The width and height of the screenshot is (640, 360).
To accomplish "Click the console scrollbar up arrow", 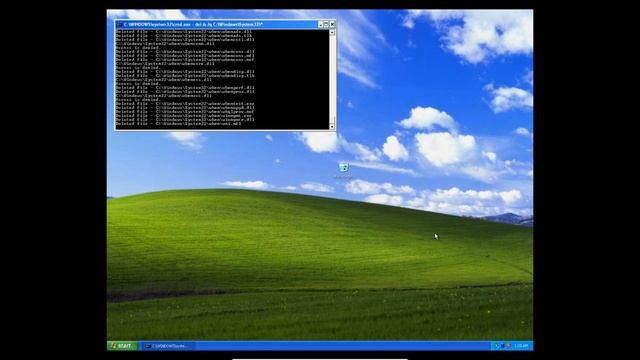I will coord(332,32).
